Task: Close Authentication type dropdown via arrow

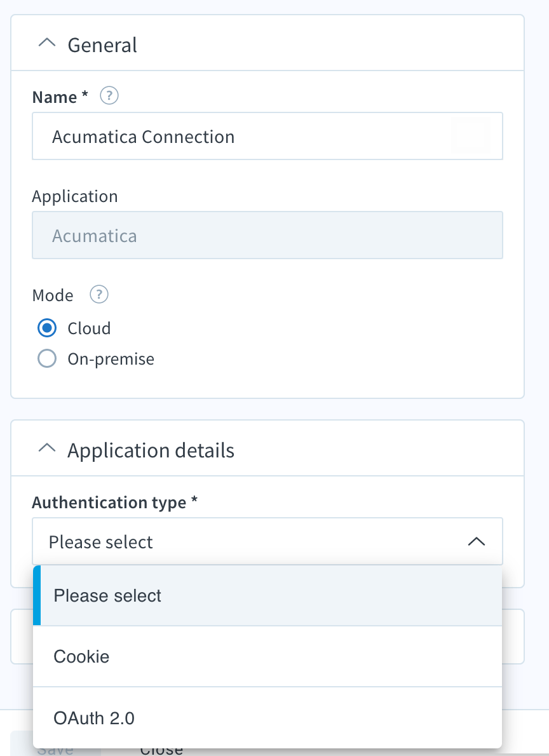Action: (x=476, y=541)
